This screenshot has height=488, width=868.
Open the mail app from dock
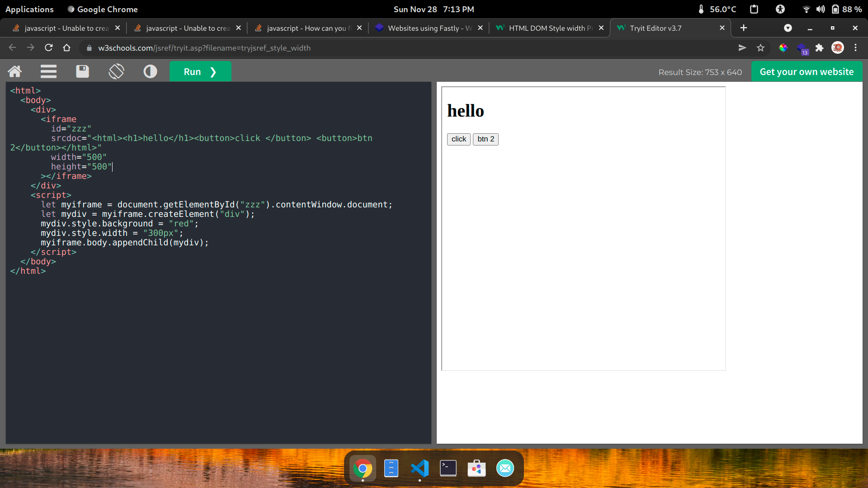505,469
